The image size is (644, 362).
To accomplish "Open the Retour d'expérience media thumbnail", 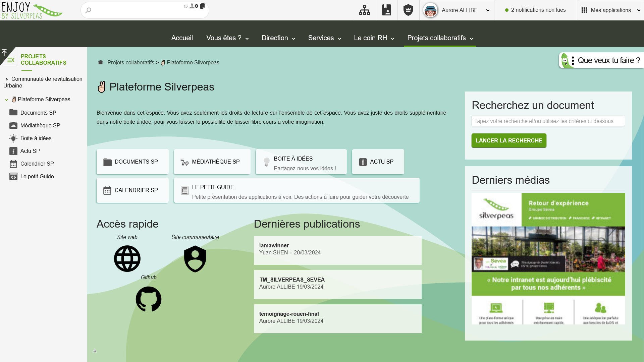I will tap(548, 258).
